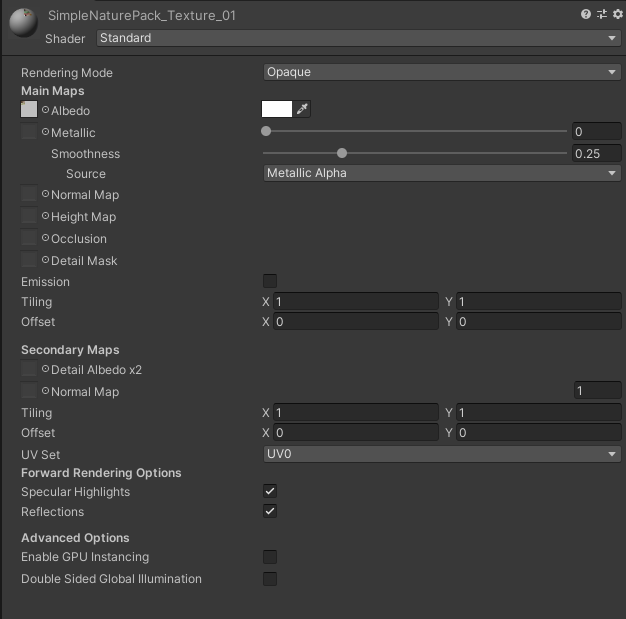Screen dimensions: 626x619
Task: Click secondary maps Offset Y field
Action: pyautogui.click(x=539, y=433)
